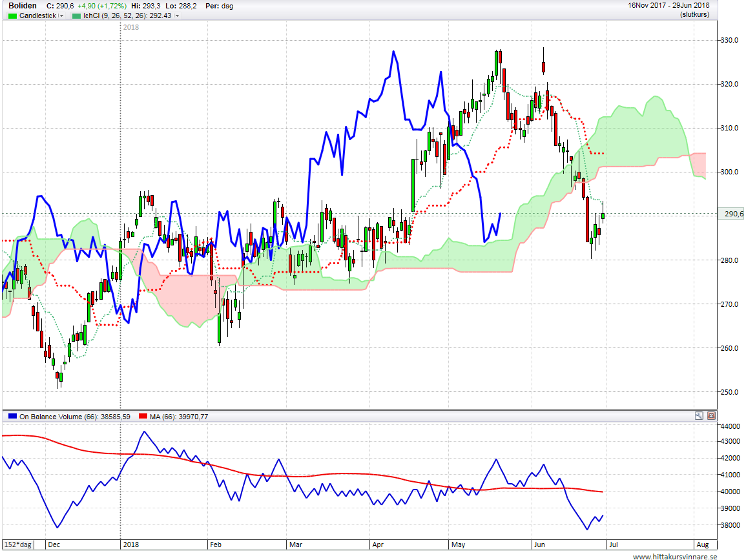
Task: Click the 'Hi: 293,3' high value
Action: click(145, 6)
